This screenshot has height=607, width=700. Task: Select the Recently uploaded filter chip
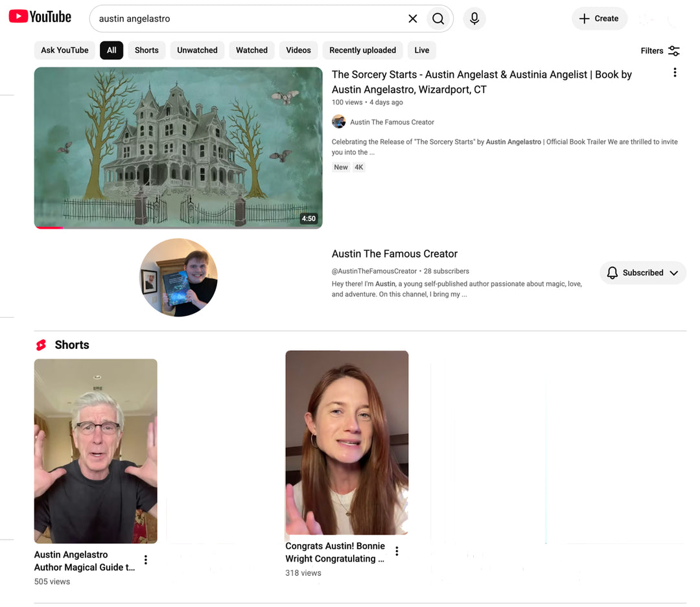pos(362,51)
